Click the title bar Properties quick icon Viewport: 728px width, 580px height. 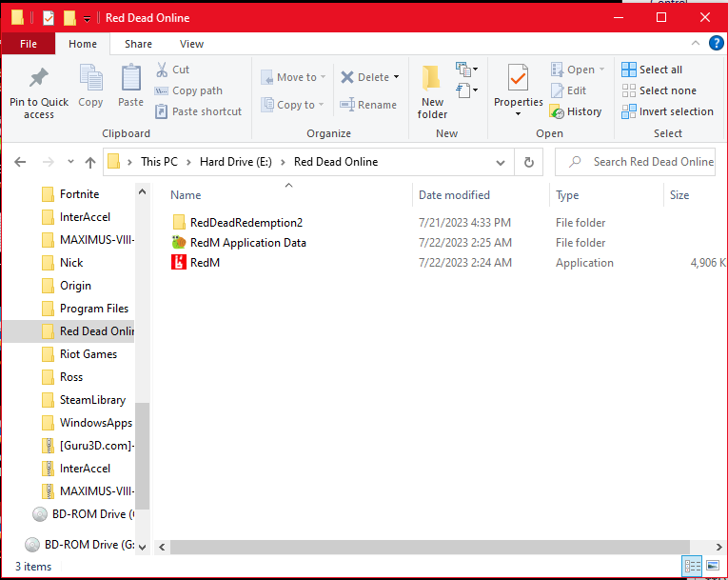coord(49,18)
